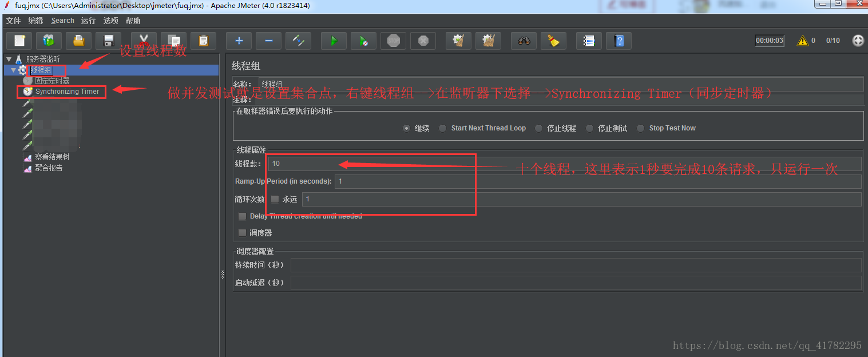Open a test plan file
Screen dimensions: 868x357
(78, 41)
